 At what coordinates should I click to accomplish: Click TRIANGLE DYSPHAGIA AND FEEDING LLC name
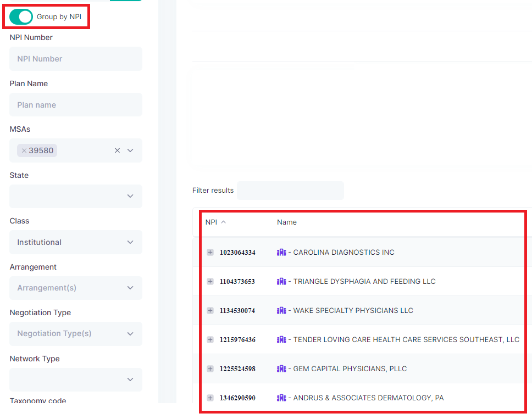tap(364, 281)
